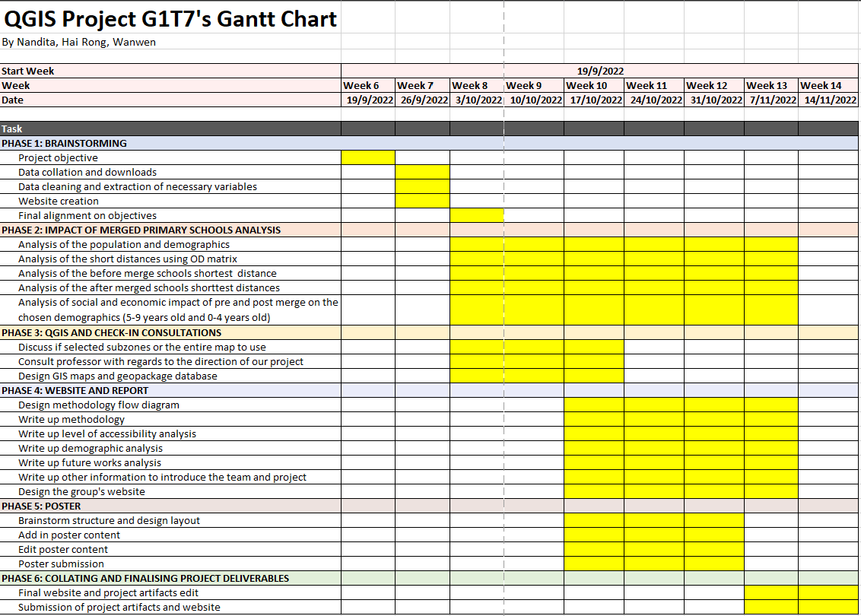The height and width of the screenshot is (616, 861).
Task: Click yellow Week 6 cell for Project objective
Action: (x=368, y=157)
